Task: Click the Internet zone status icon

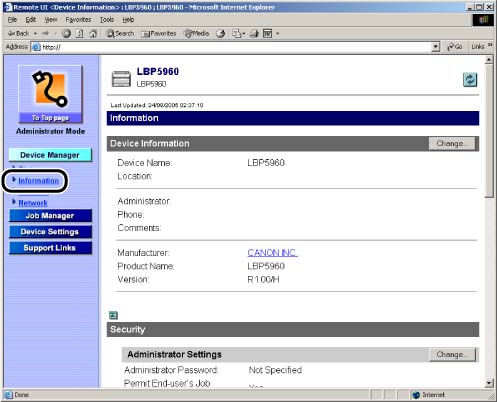Action: click(x=416, y=395)
